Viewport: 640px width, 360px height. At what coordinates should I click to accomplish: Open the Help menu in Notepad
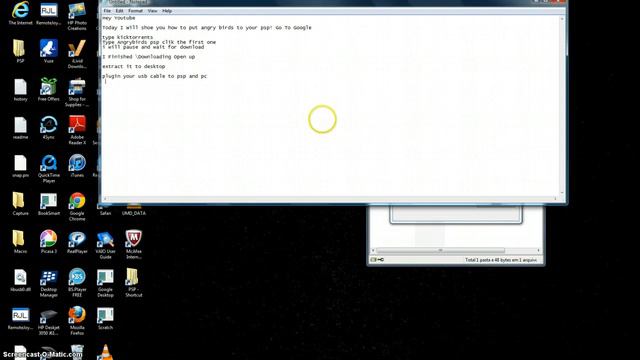coord(167,11)
